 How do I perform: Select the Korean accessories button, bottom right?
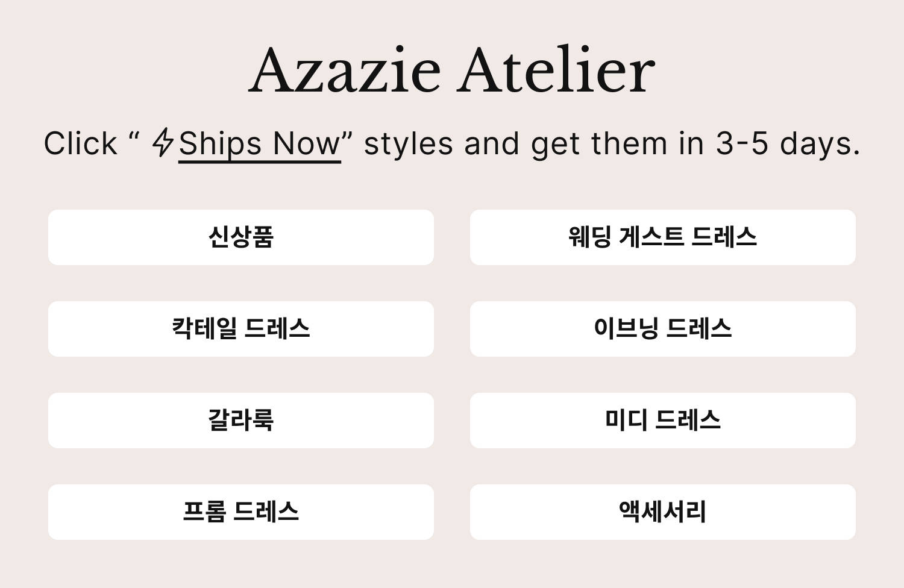point(663,512)
